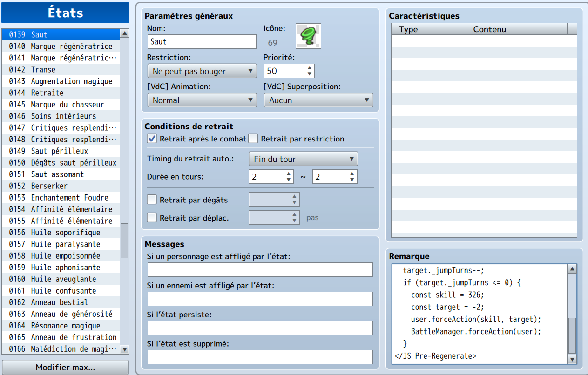Screen dimensions: 588x375
Task: Select state 0140 Marque régénératrice
Action: [61, 46]
